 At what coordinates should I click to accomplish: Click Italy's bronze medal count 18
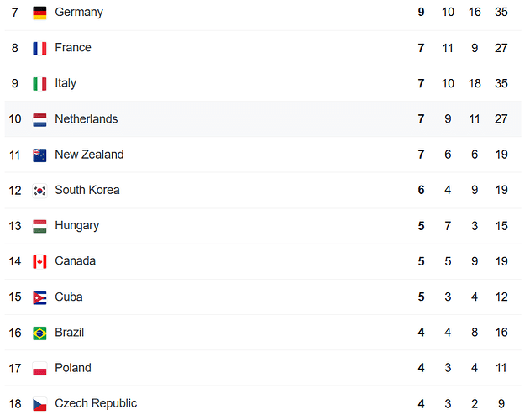475,83
